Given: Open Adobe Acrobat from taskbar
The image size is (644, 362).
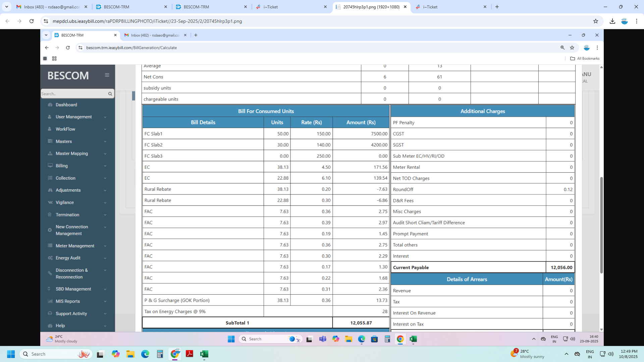Looking at the screenshot, I should click(x=190, y=354).
